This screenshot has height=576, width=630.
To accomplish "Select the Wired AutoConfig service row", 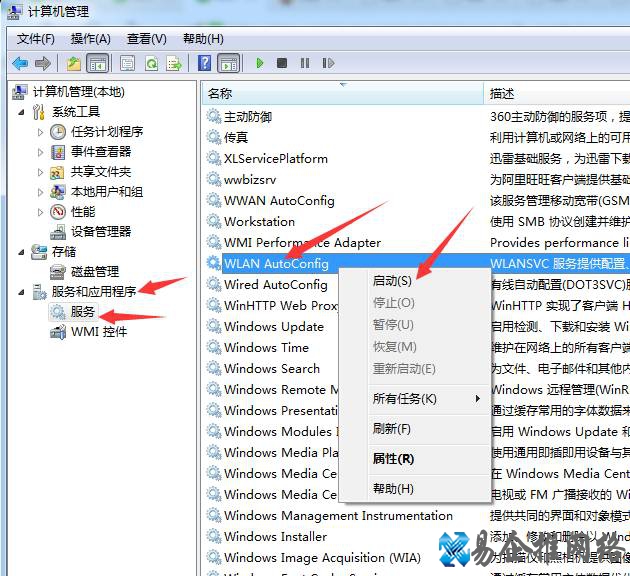I will coord(276,284).
